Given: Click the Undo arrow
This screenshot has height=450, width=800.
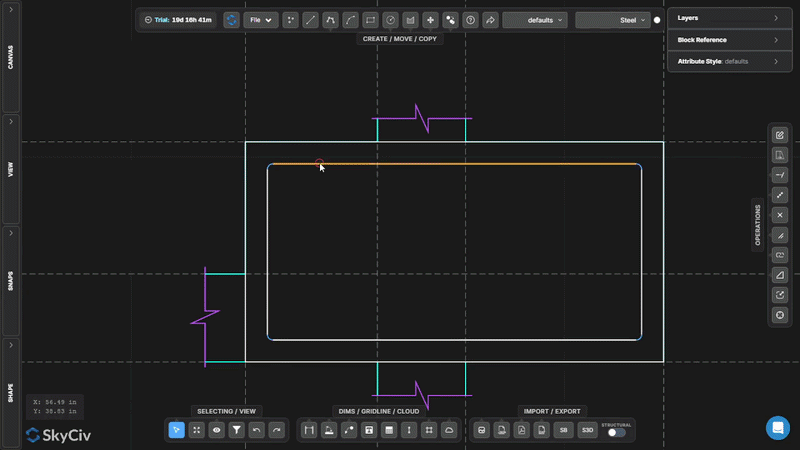Looking at the screenshot, I should tap(257, 430).
